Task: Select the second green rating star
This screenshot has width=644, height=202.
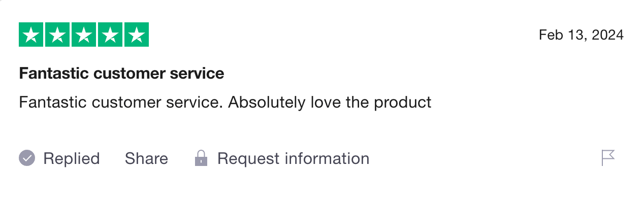Action: pos(57,35)
